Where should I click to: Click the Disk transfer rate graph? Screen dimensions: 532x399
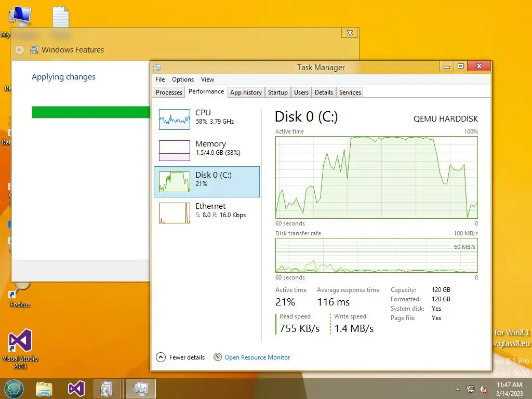coord(376,256)
